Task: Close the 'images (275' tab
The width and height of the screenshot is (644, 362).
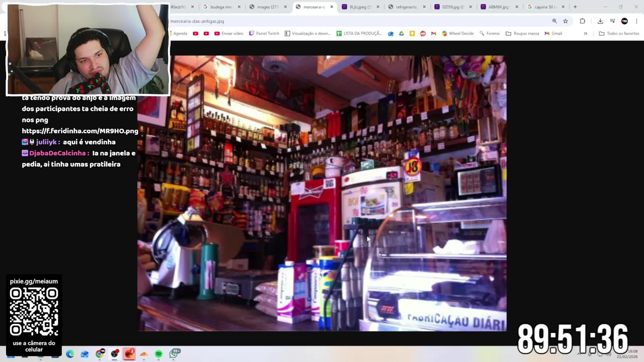Action: coord(285,7)
